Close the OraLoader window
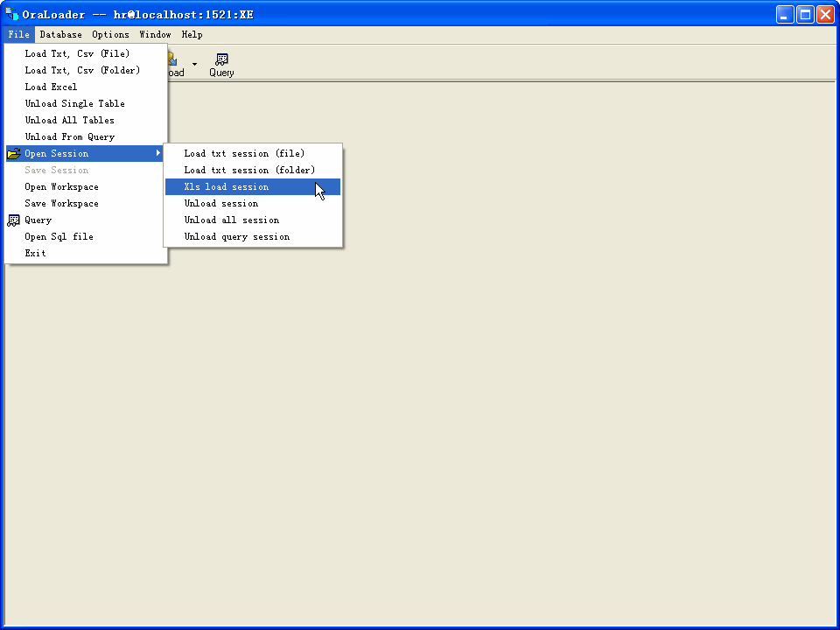The height and width of the screenshot is (630, 840). click(825, 15)
